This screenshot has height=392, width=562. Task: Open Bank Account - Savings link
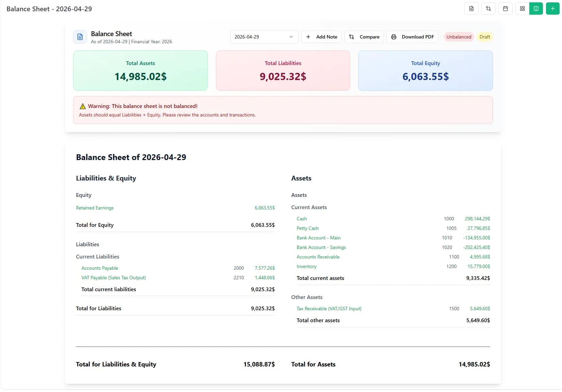(321, 247)
